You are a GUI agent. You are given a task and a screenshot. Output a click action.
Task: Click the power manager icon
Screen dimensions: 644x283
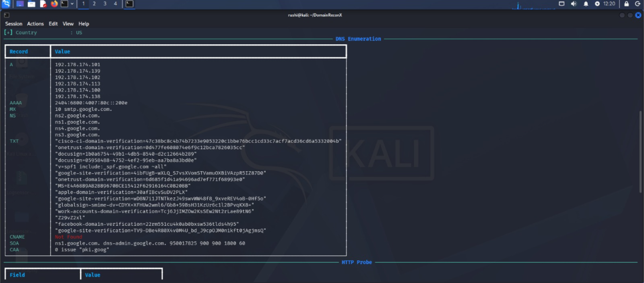click(597, 4)
